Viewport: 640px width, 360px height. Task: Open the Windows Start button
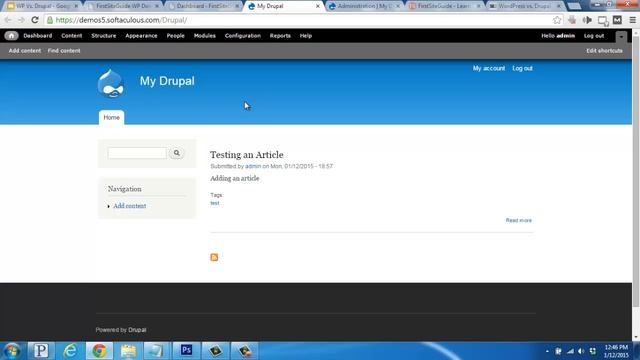pyautogui.click(x=11, y=351)
